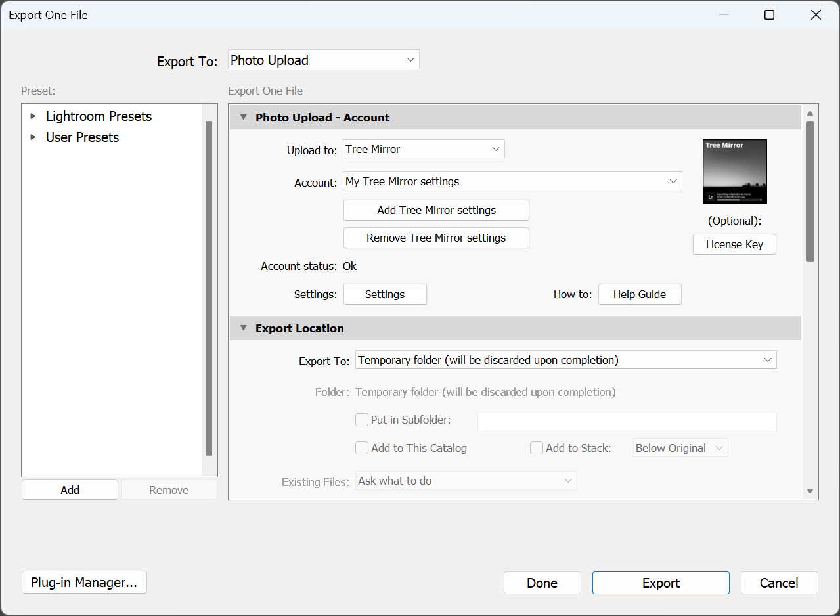Collapse the Photo Upload - Account section
The image size is (840, 616).
click(244, 118)
